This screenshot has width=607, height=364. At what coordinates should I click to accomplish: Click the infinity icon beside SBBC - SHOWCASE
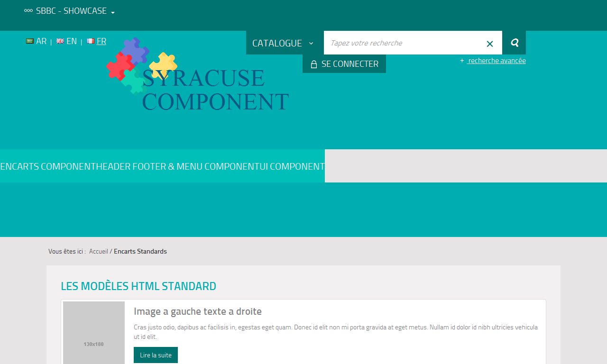[x=28, y=11]
